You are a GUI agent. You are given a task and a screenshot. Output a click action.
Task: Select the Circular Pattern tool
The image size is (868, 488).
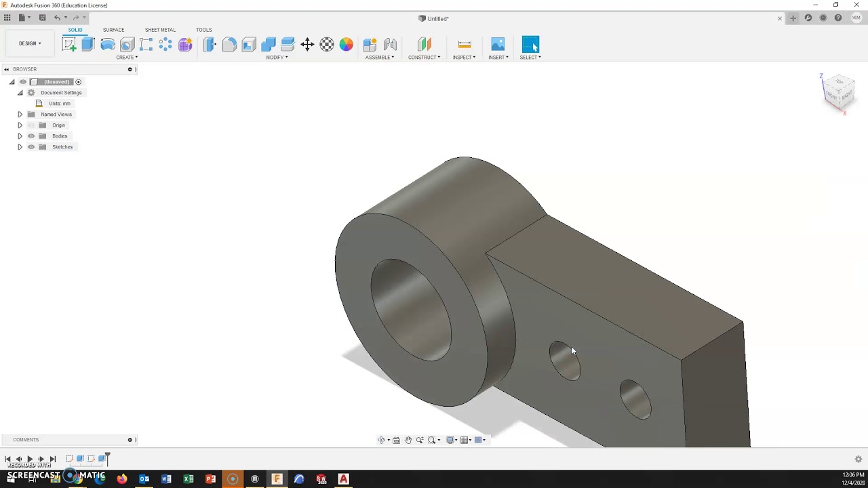point(165,45)
